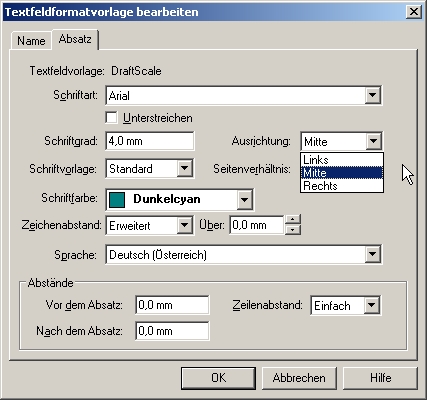
Task: Open help via the Hilfe button
Action: 380,378
